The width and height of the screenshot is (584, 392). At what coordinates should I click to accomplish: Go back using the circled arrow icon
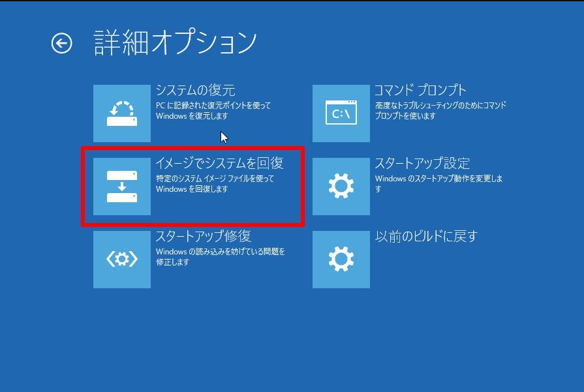61,43
